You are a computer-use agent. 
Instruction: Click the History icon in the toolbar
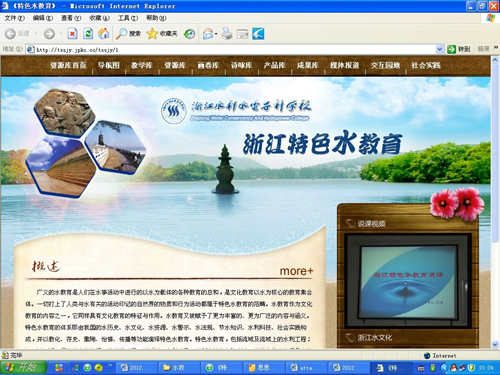tap(189, 34)
